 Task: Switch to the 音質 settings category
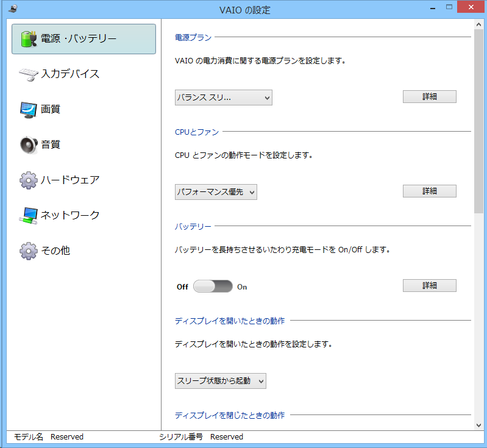(84, 145)
